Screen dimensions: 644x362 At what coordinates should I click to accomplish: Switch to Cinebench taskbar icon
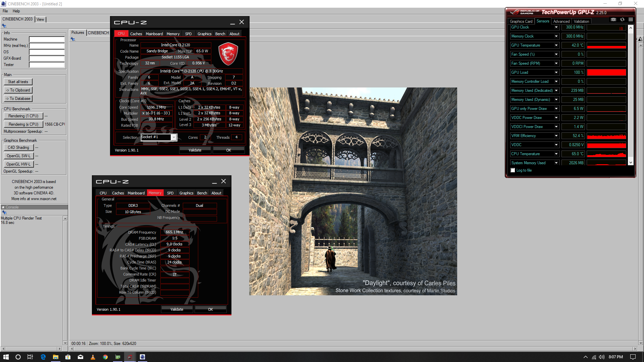(x=142, y=357)
